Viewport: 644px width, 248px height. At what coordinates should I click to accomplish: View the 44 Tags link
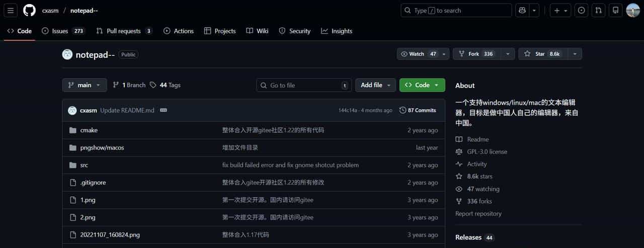[x=165, y=85]
